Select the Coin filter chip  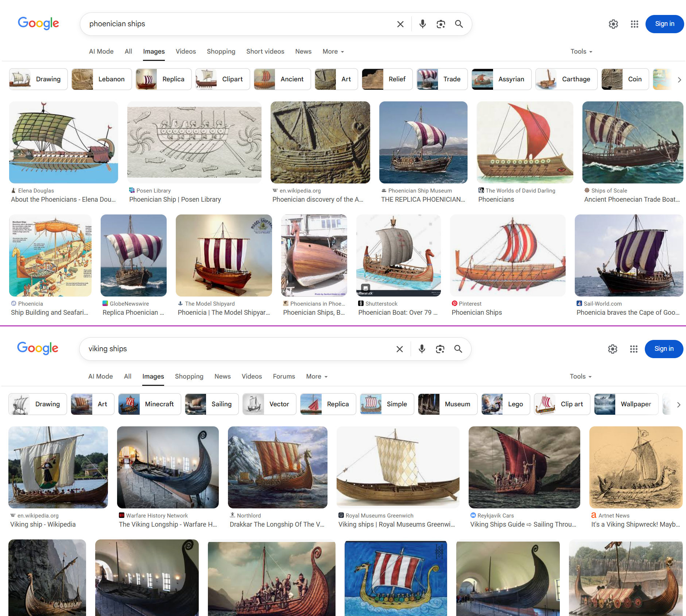point(625,79)
